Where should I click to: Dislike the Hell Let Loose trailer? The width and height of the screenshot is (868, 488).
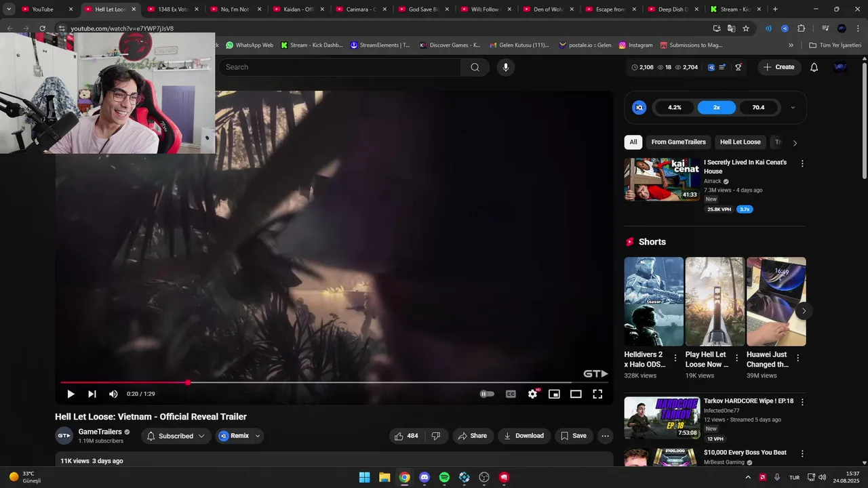(x=436, y=436)
